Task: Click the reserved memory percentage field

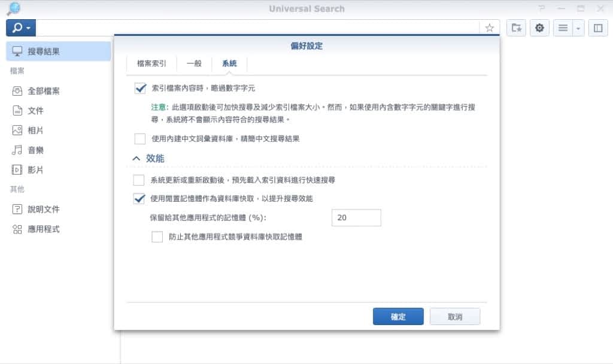Action: [x=356, y=218]
